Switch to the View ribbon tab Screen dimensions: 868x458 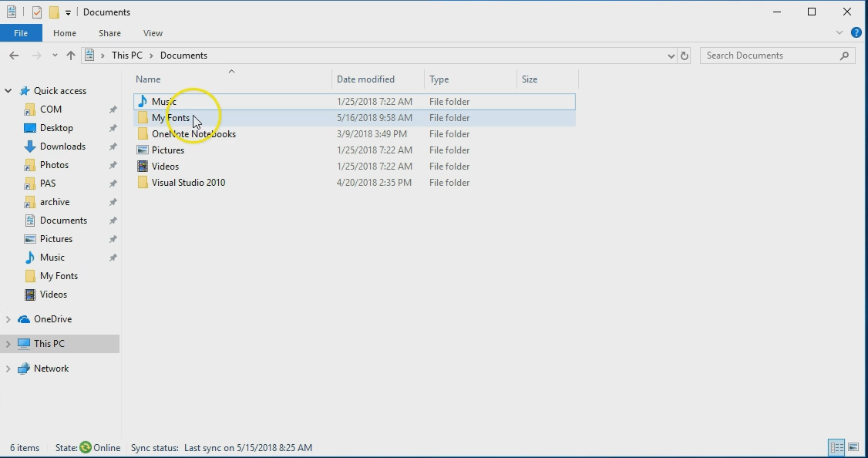(153, 33)
